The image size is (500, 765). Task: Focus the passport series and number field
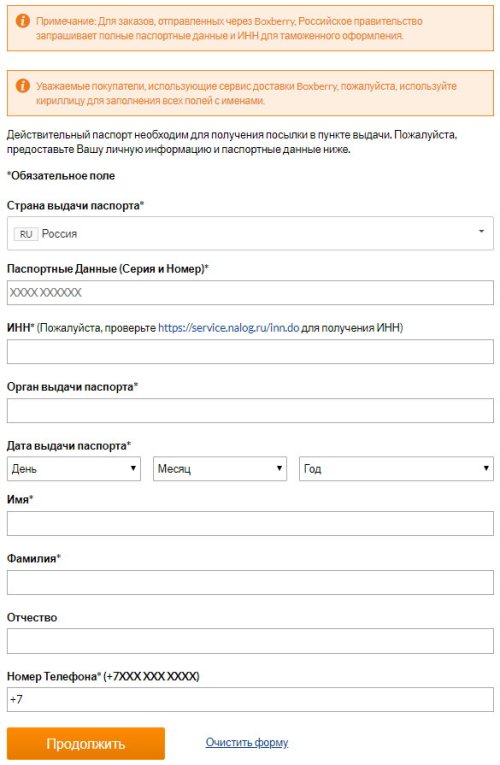(250, 293)
